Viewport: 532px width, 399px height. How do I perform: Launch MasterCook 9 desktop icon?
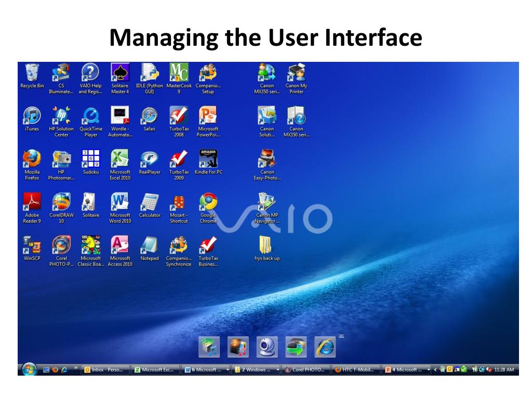point(179,79)
